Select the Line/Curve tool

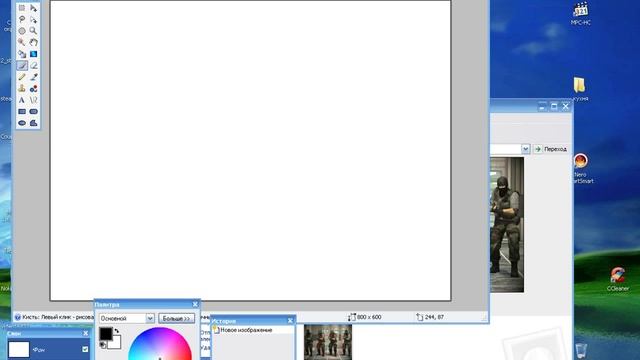tap(33, 100)
